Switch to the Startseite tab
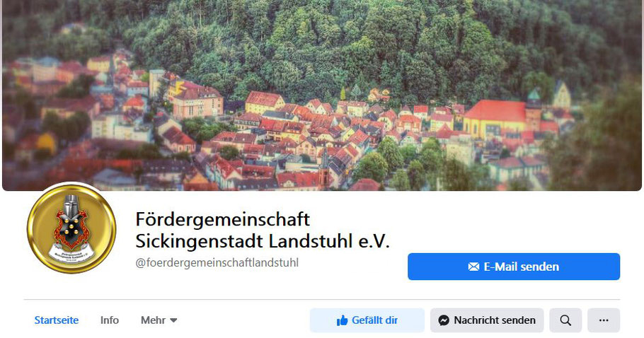The width and height of the screenshot is (644, 338). [x=57, y=320]
